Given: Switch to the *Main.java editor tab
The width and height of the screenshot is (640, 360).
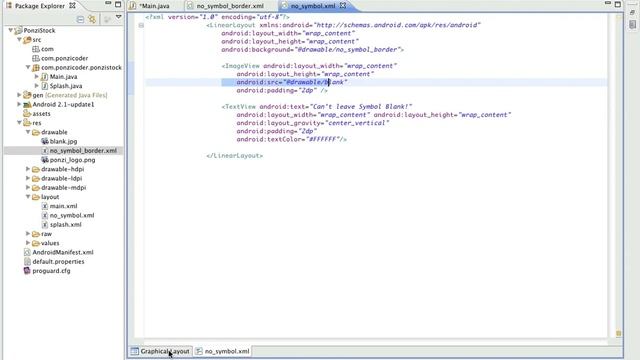Looking at the screenshot, I should pos(154,6).
